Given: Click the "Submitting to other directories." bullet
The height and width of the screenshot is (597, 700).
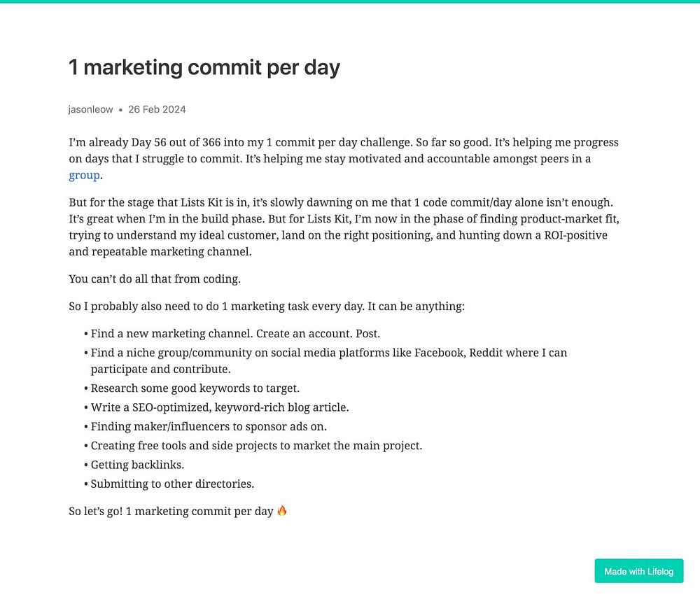Looking at the screenshot, I should tap(172, 484).
